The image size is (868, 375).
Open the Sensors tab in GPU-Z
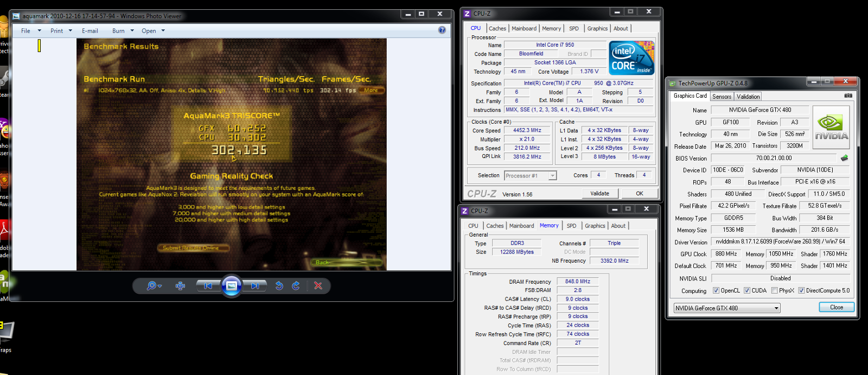722,97
